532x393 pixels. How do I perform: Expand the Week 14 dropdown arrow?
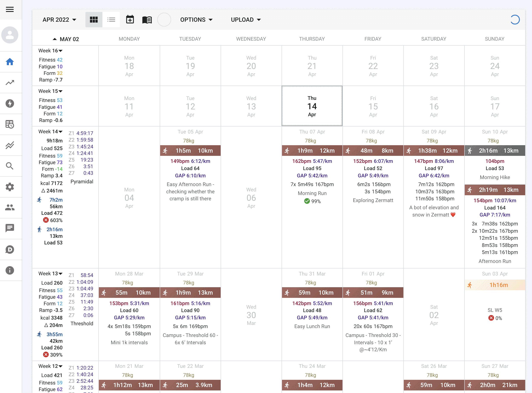60,132
